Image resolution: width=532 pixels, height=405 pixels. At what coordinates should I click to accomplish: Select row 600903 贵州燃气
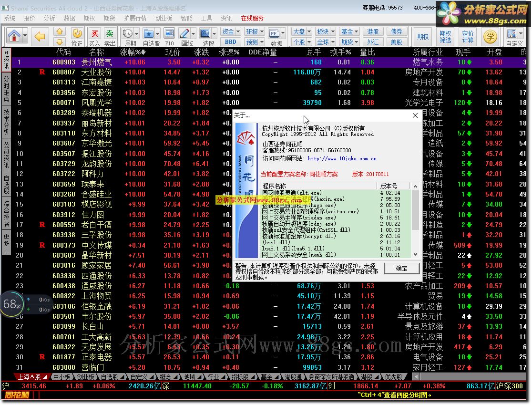tap(269, 62)
